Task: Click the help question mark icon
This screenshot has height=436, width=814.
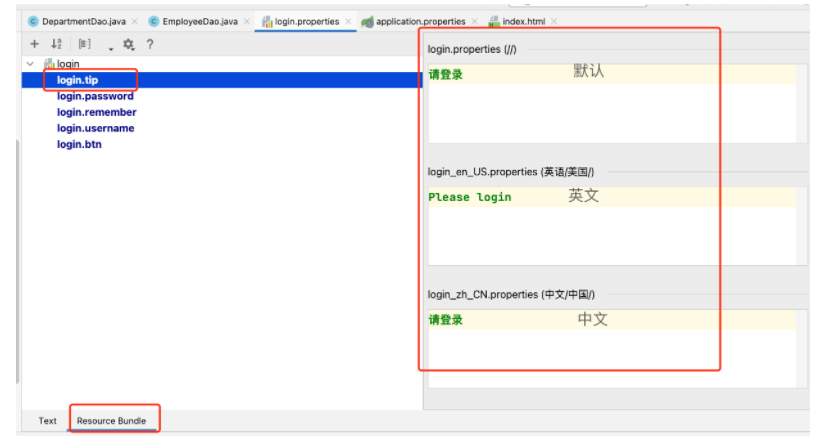Action: (x=150, y=44)
